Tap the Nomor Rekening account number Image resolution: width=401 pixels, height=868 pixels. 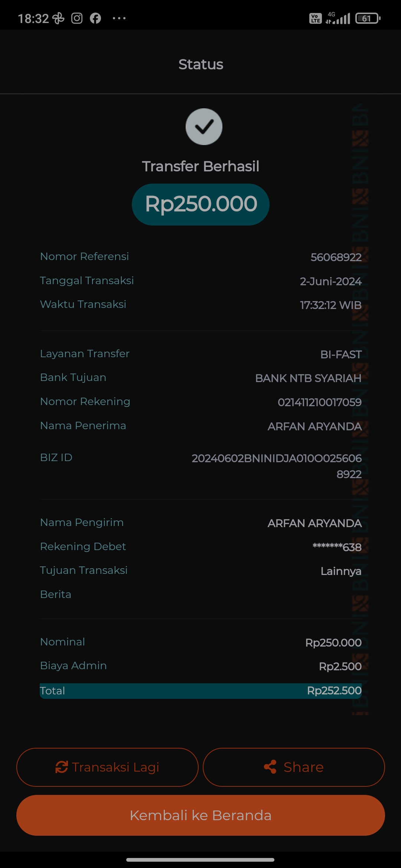coord(319,402)
